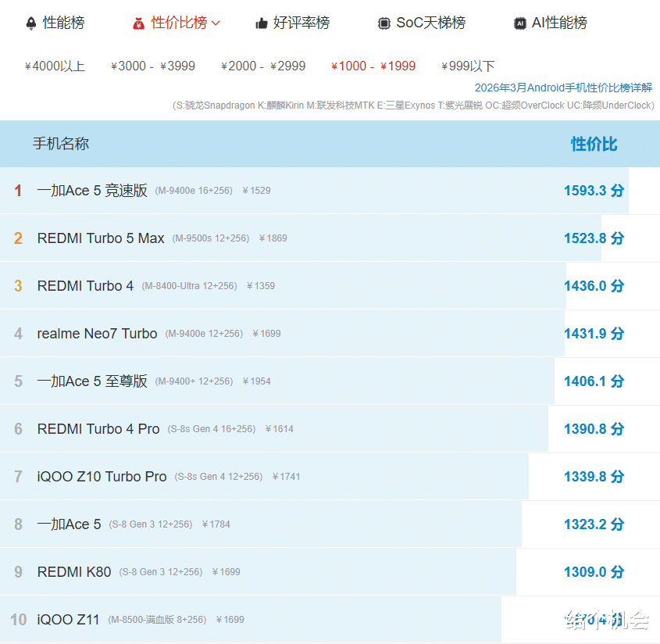Click the 1523.8 分 score
The height and width of the screenshot is (644, 660).
click(x=594, y=238)
